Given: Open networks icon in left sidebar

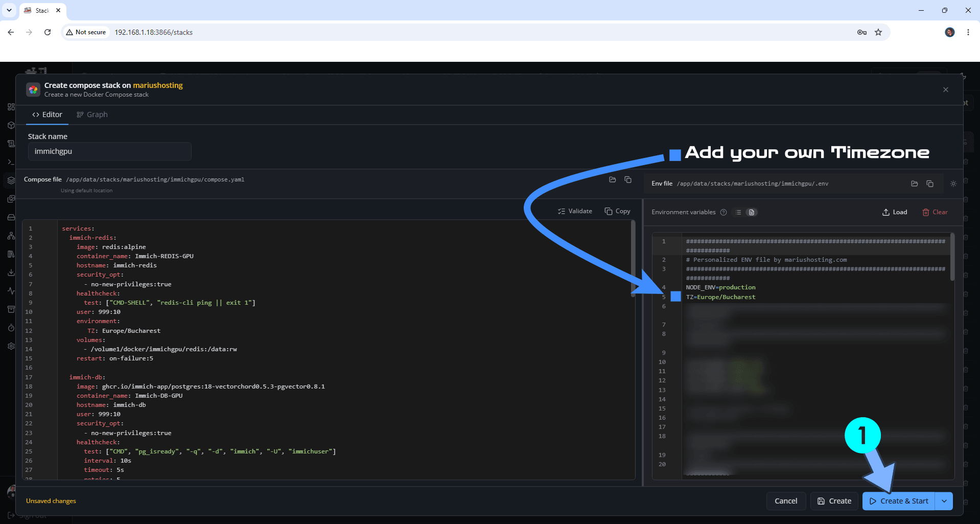Looking at the screenshot, I should [11, 236].
